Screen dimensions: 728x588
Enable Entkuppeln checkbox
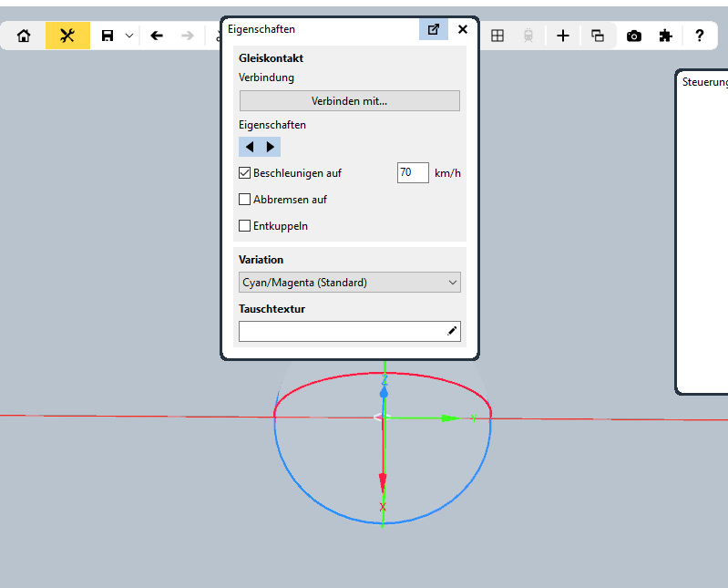click(x=245, y=226)
